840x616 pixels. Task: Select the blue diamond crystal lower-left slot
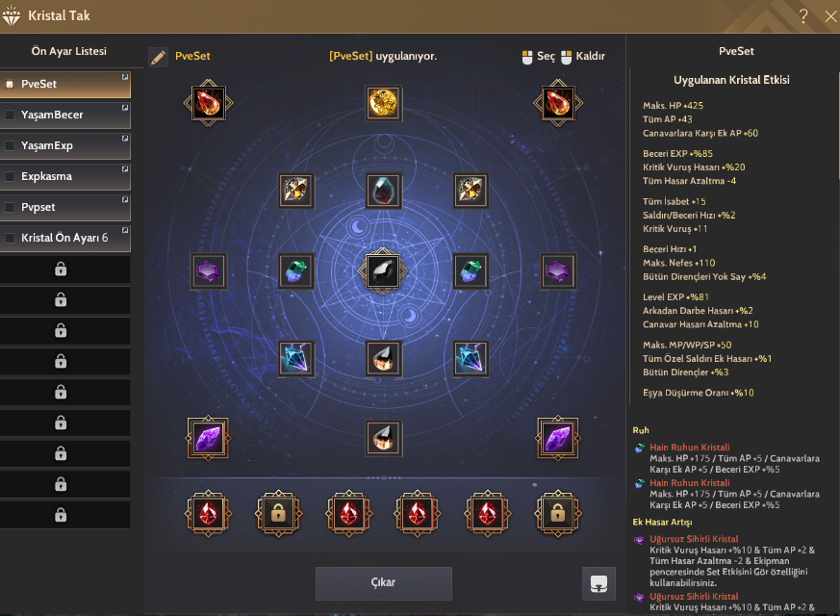tap(295, 358)
